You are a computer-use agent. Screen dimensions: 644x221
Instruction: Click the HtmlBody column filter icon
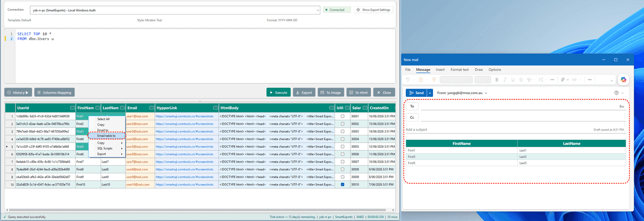pyautogui.click(x=333, y=108)
